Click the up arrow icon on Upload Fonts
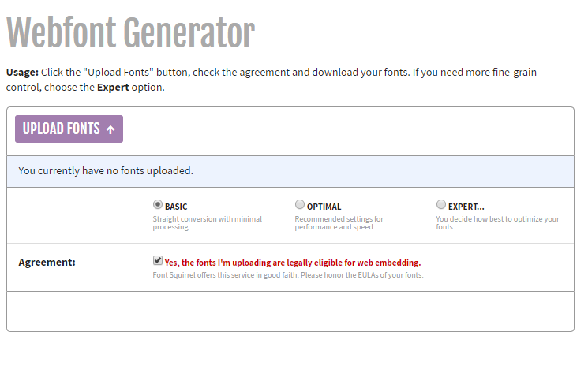 [x=110, y=129]
